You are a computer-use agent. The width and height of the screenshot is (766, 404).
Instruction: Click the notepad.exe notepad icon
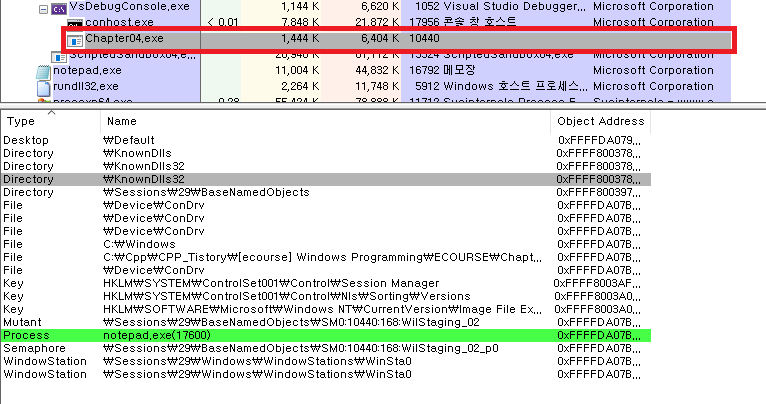(x=43, y=72)
